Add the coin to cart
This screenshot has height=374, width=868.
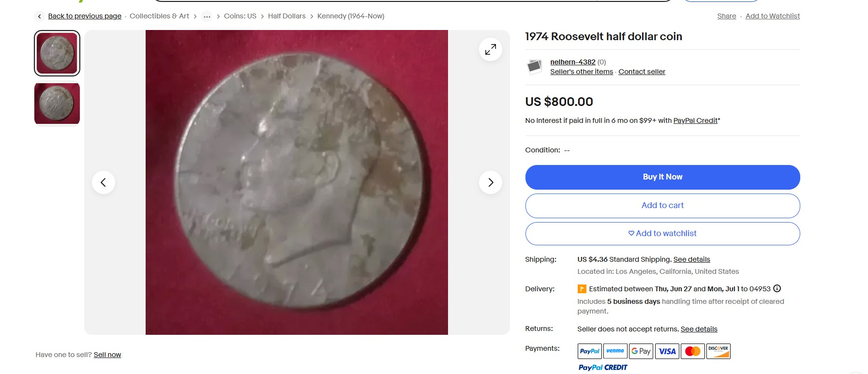(x=662, y=206)
